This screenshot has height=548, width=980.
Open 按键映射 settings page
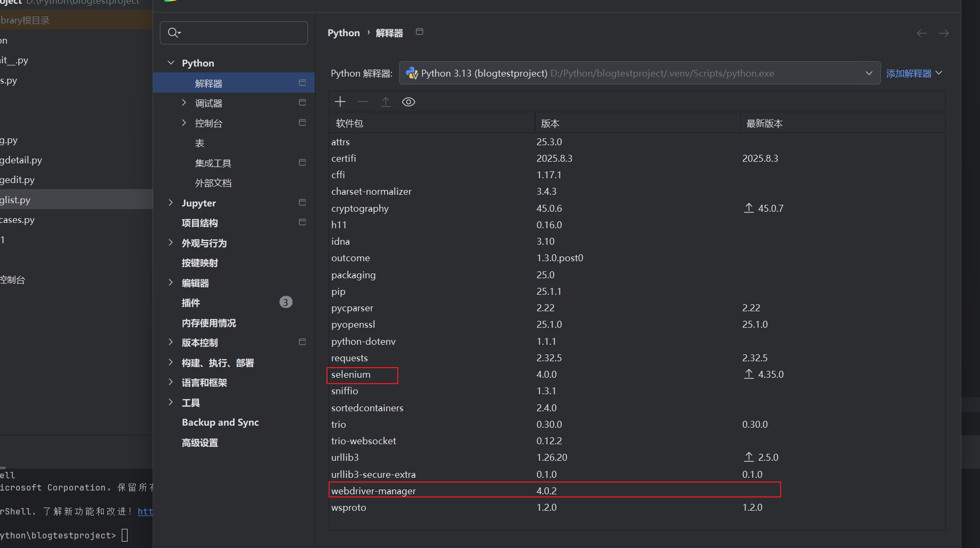point(200,263)
